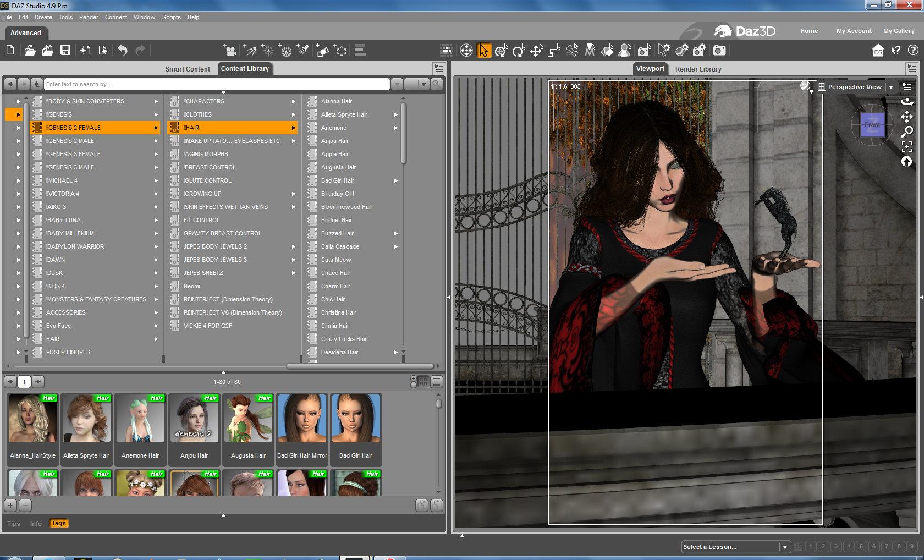Toggle the Tags pane at bottom

point(59,524)
